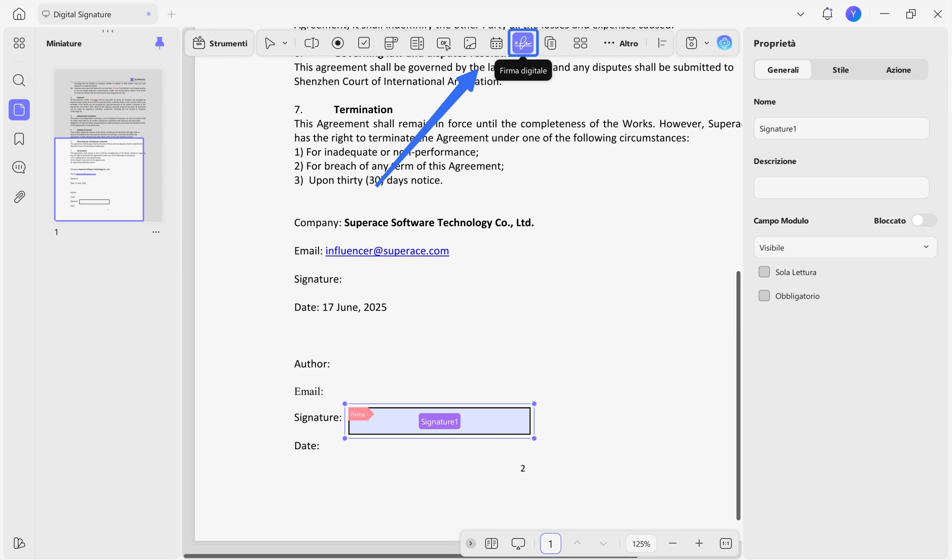Select the dropdown combo field tool
952x560 pixels.
click(390, 43)
